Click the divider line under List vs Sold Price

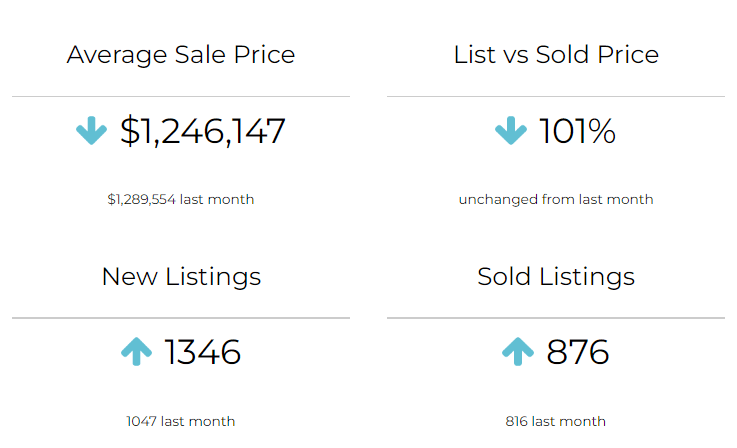coord(556,97)
